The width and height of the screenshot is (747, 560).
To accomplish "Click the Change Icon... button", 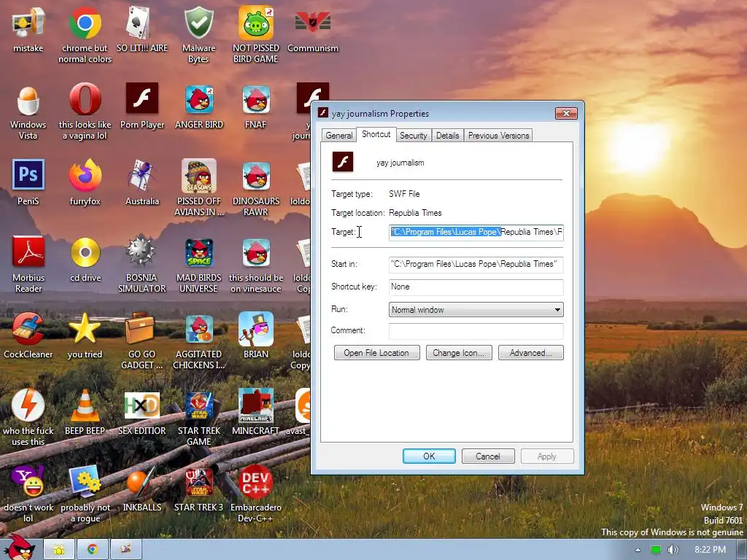I will click(459, 353).
